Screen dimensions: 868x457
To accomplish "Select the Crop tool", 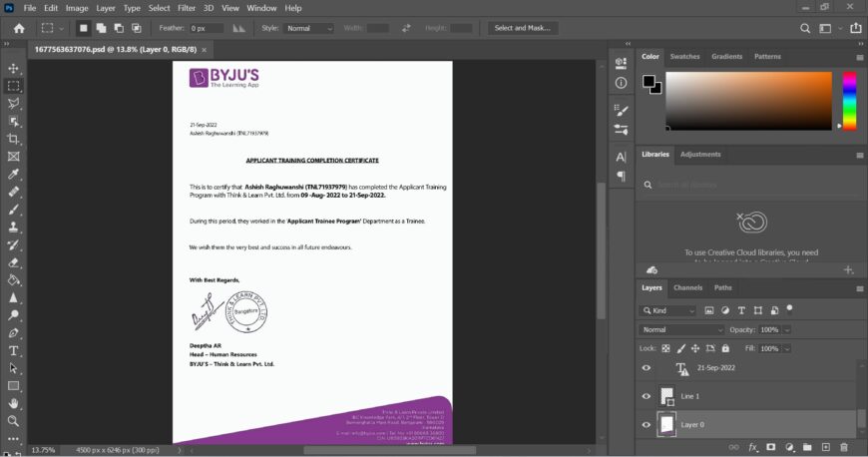I will pyautogui.click(x=13, y=139).
